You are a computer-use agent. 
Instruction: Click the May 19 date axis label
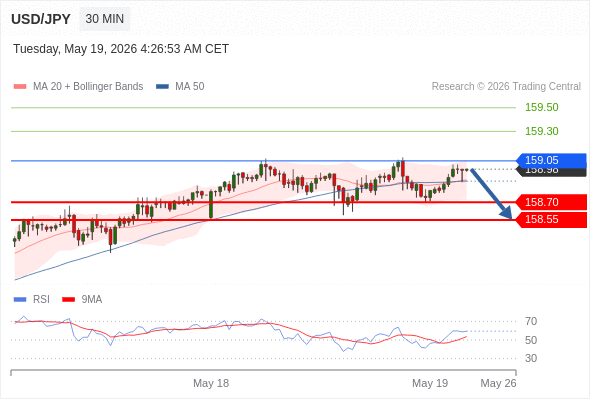click(x=430, y=383)
